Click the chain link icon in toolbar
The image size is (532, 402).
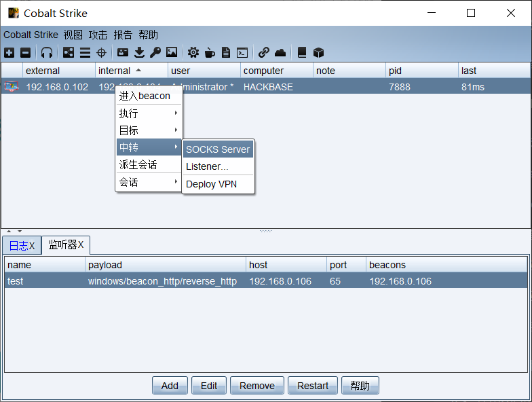click(263, 52)
